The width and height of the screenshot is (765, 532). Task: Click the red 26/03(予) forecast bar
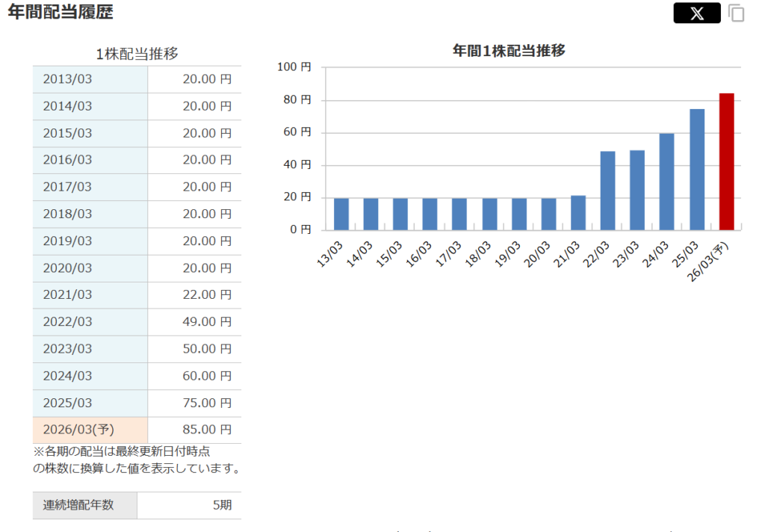click(x=726, y=162)
